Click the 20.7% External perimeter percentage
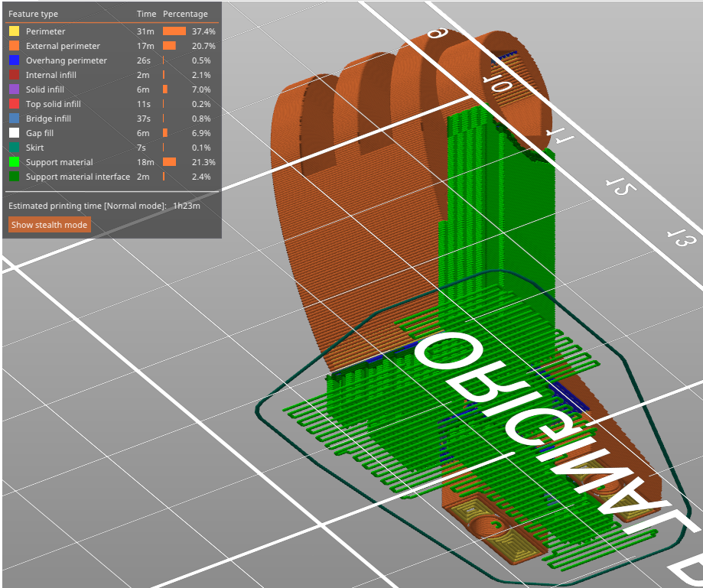703x588 pixels. (203, 46)
